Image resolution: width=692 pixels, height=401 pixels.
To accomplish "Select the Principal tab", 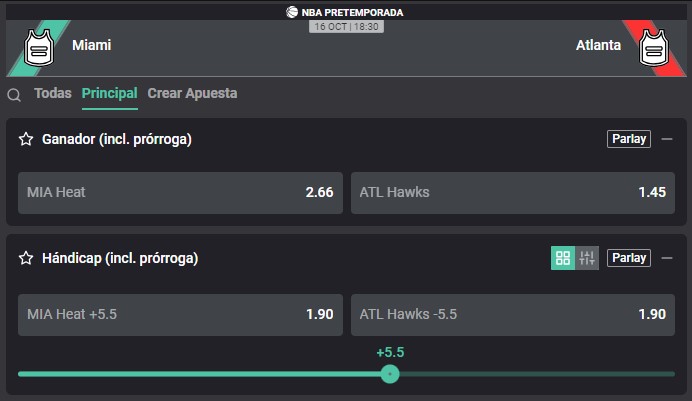I will click(x=109, y=93).
